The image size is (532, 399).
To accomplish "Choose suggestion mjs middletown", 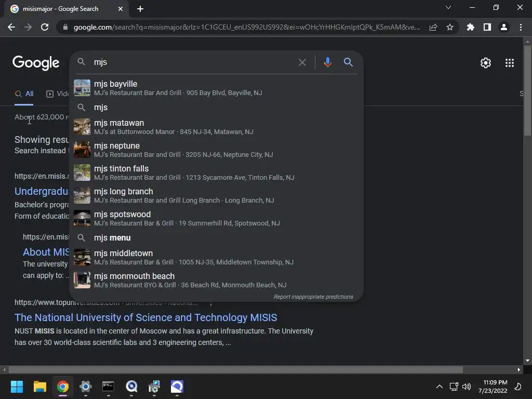I will (x=217, y=257).
